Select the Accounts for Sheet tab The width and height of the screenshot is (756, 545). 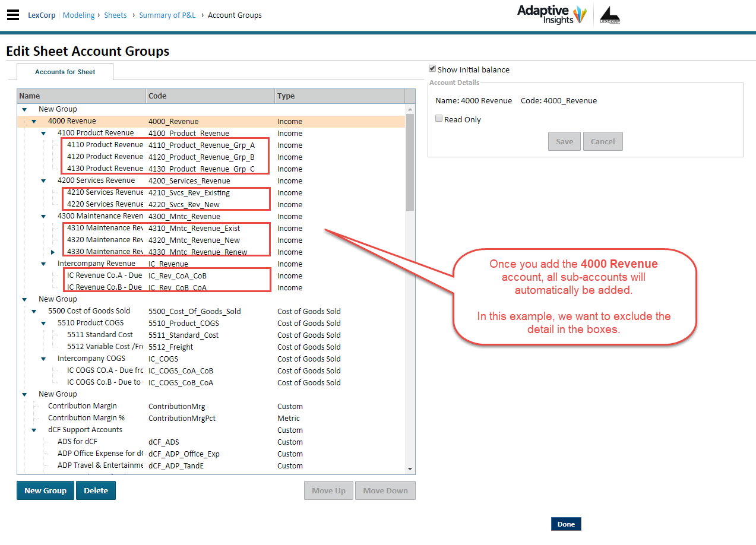tap(65, 72)
